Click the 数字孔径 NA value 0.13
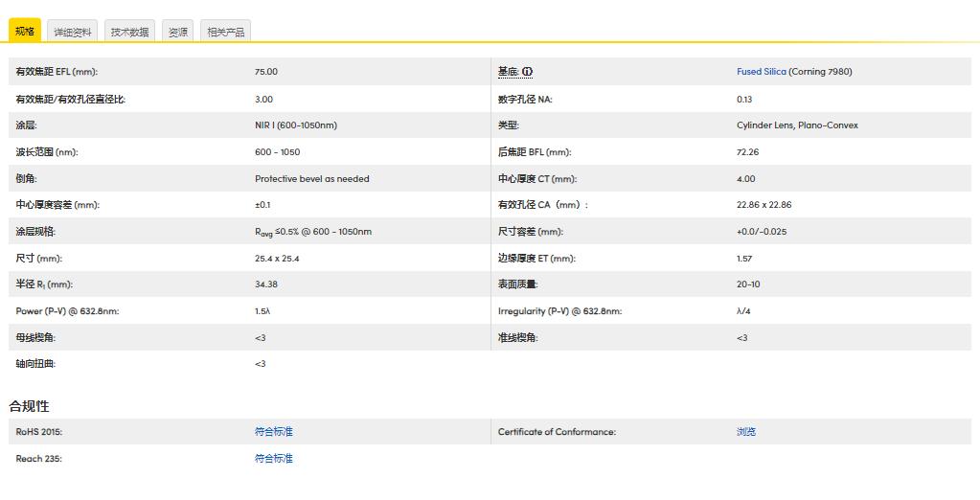 click(744, 100)
